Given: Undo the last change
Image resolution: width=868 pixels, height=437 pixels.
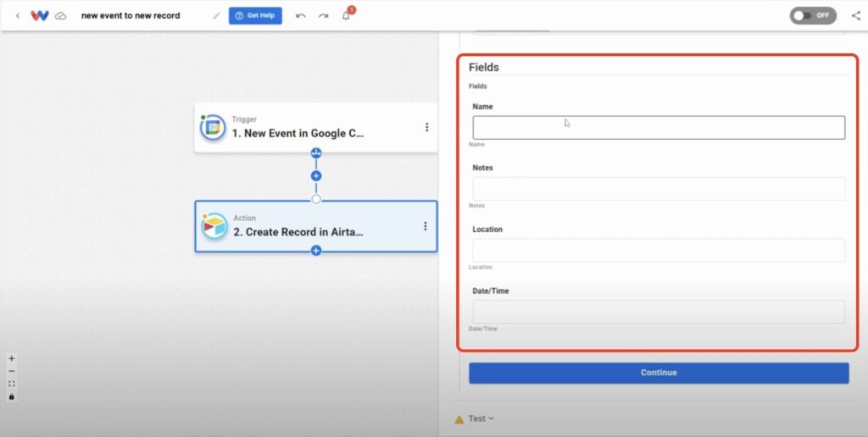Looking at the screenshot, I should (x=301, y=15).
